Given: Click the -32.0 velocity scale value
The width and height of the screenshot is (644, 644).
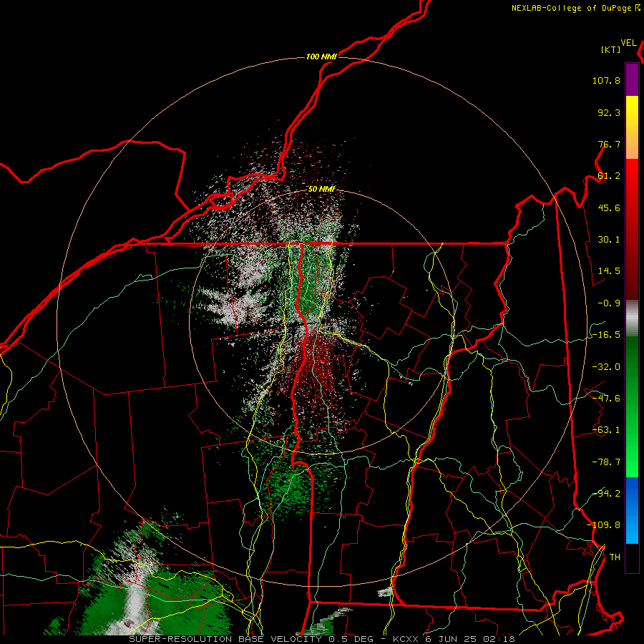Looking at the screenshot, I should tap(606, 367).
